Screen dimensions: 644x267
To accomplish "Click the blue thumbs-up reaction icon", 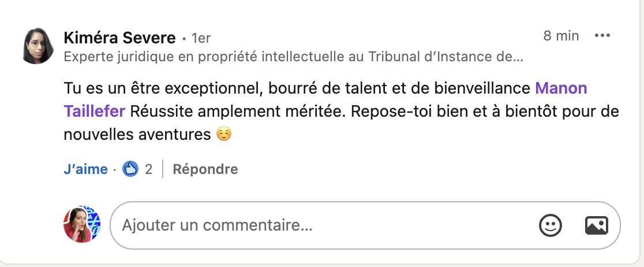I will click(x=130, y=169).
